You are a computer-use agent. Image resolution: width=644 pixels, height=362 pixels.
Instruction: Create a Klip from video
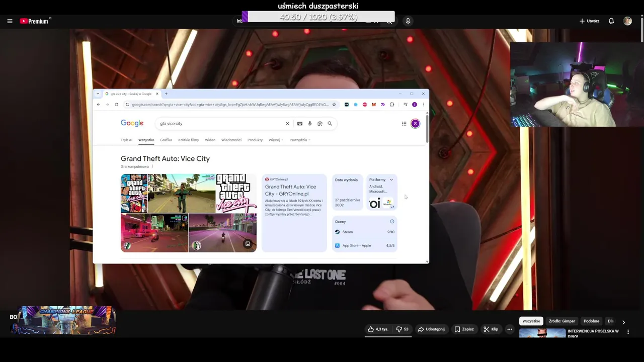[x=491, y=329]
